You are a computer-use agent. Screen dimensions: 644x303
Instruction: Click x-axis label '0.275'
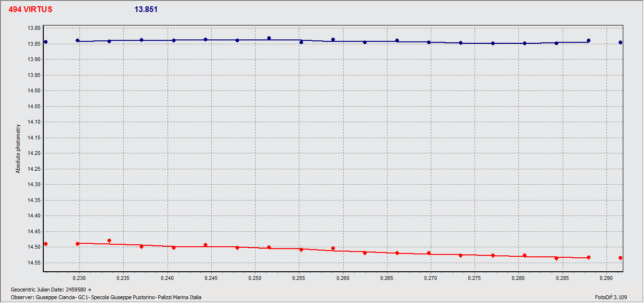[475, 278]
